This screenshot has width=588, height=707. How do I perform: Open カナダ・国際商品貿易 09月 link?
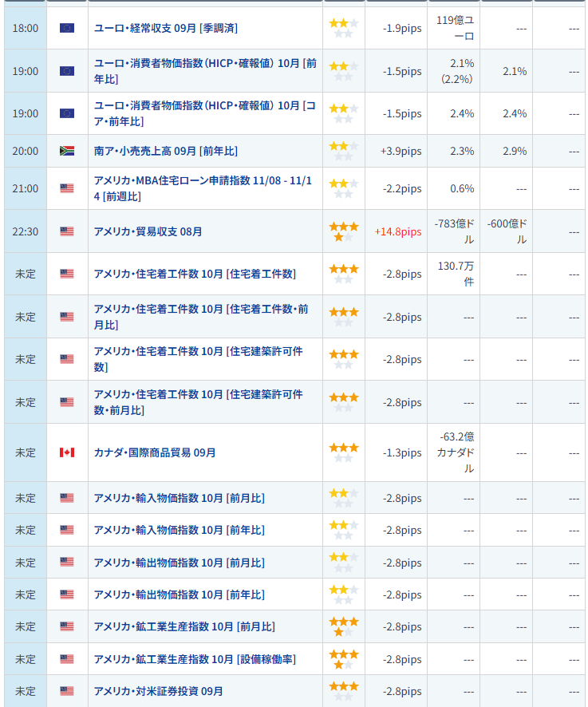click(155, 452)
